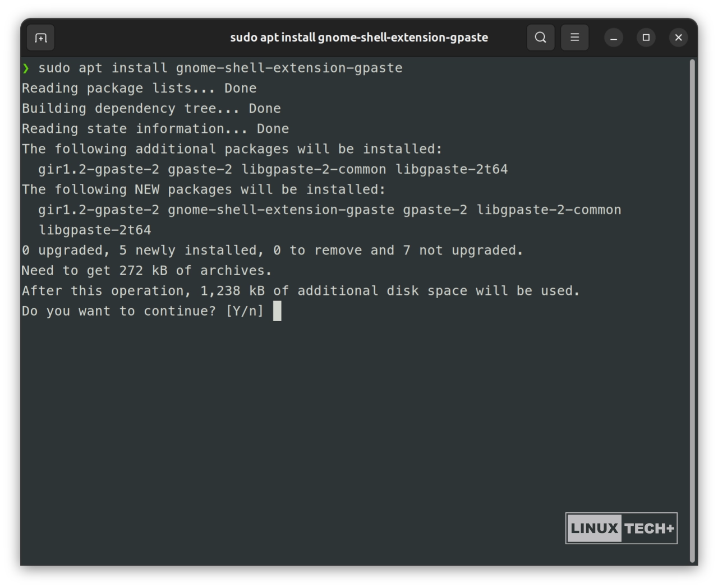
Task: Click the menu icon with three horizontal lines
Action: tap(574, 38)
